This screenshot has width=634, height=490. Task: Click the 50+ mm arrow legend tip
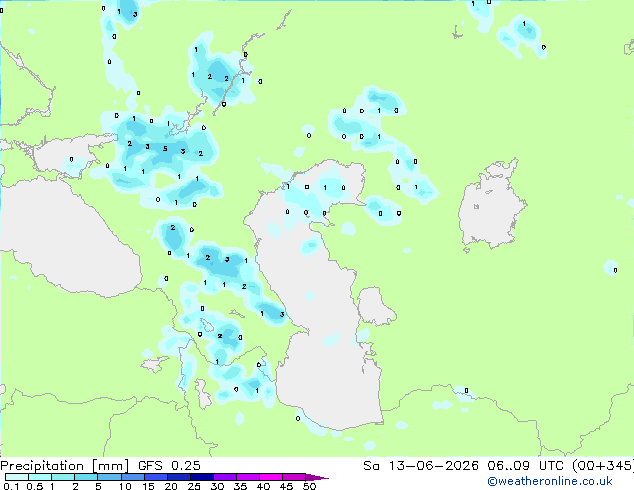(x=317, y=477)
